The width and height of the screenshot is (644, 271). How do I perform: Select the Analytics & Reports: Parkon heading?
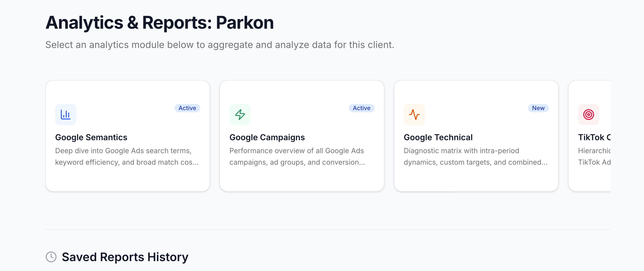pos(159,23)
